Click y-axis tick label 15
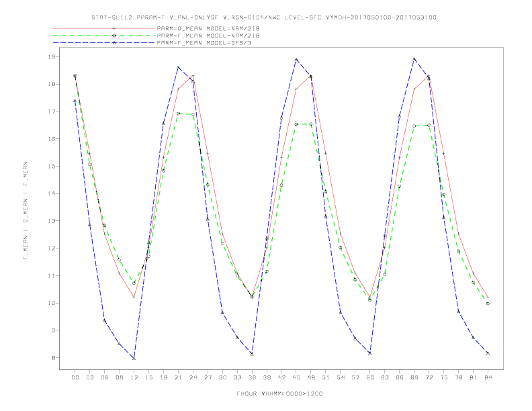This screenshot has width=532, height=411. click(52, 166)
